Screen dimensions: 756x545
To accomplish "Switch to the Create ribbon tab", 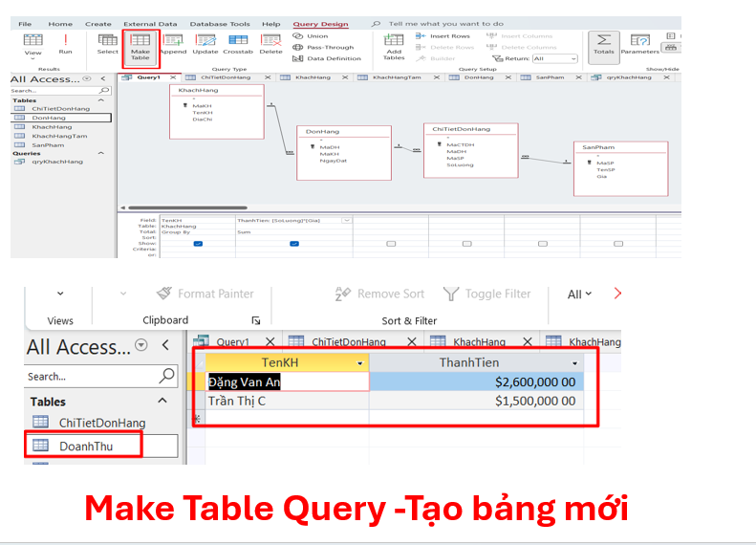I will coord(98,24).
